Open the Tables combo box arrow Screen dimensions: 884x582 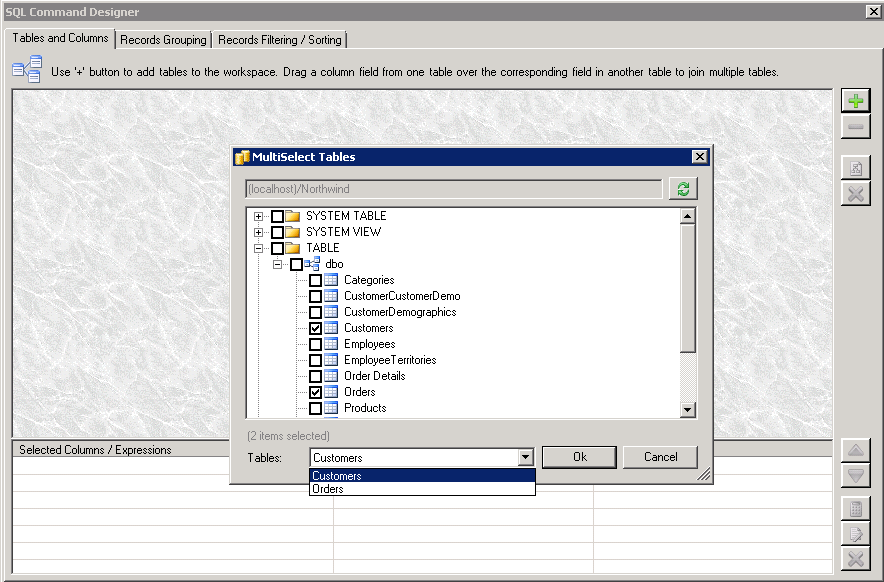526,458
